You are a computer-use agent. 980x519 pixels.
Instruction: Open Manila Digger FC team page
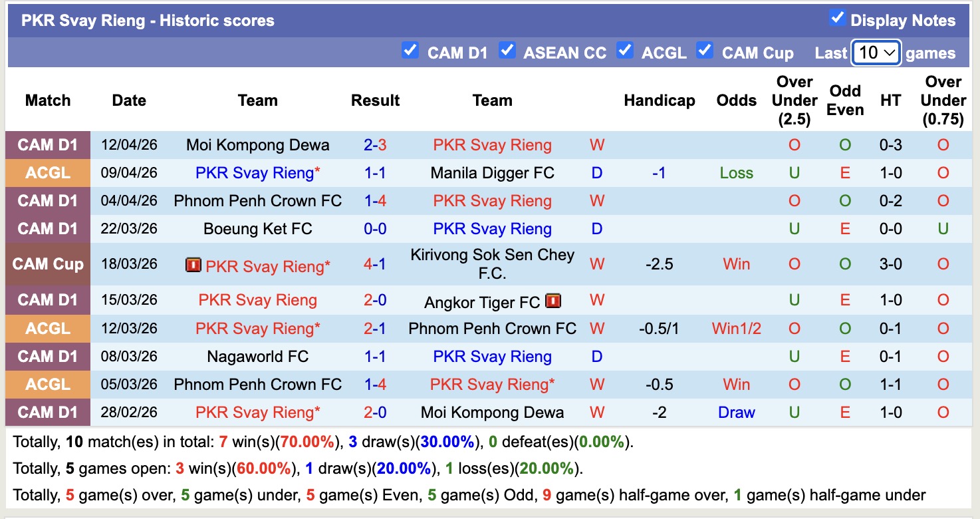pos(493,172)
